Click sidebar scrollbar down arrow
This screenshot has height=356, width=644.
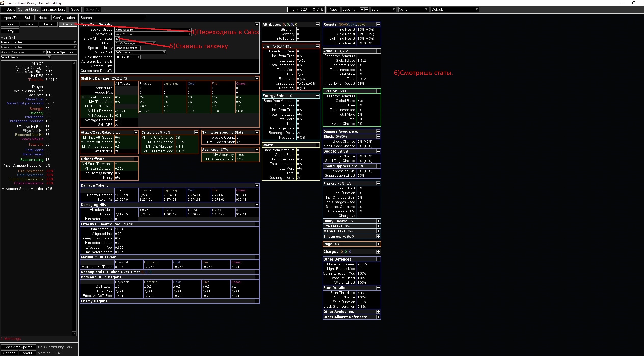coord(74,334)
